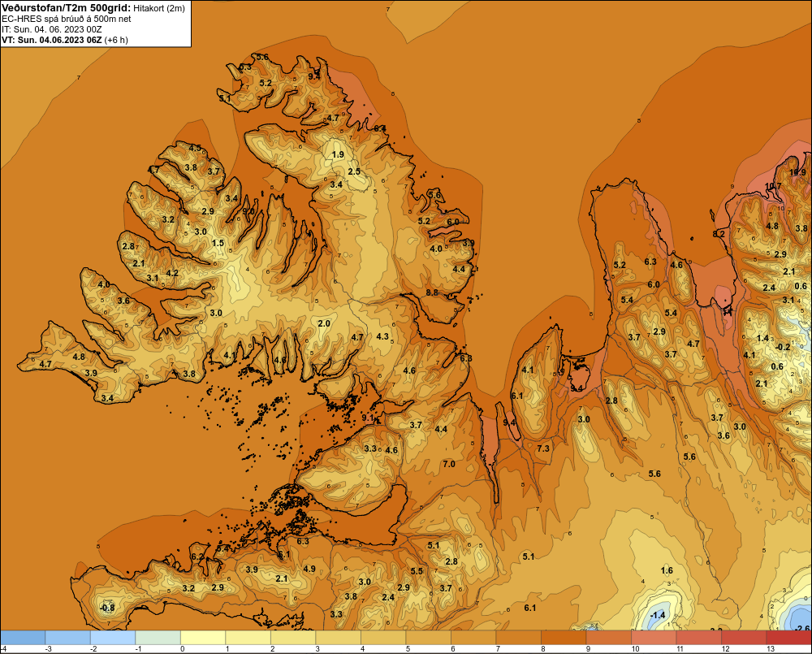Click the legend tick label 0

182,649
